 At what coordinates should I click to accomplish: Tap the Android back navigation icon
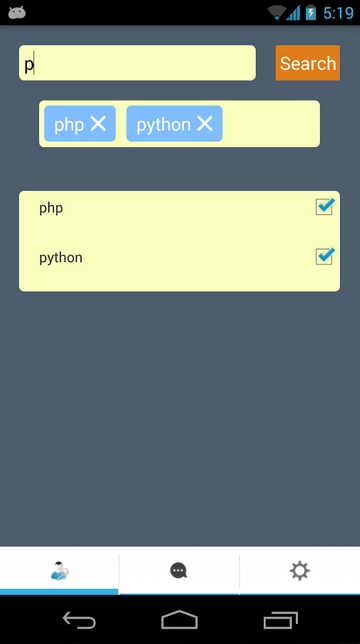(x=79, y=620)
